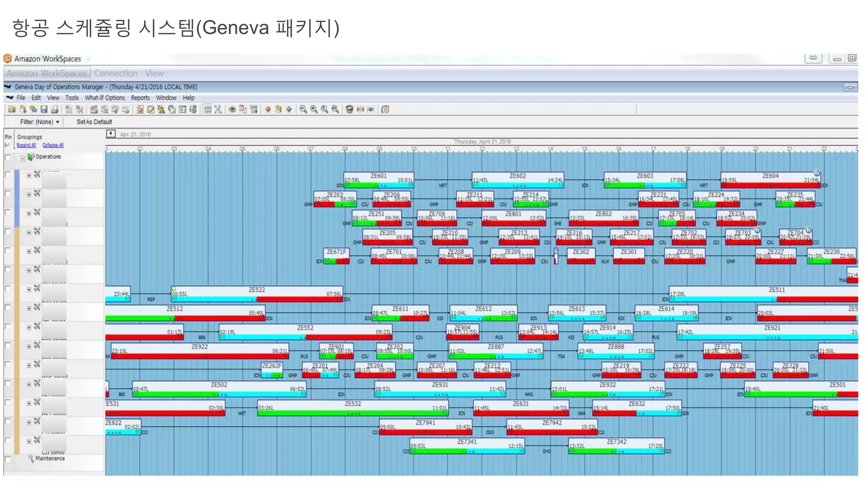Expand the aircraft row containing ZE262F
The image size is (868, 488).
tap(29, 366)
